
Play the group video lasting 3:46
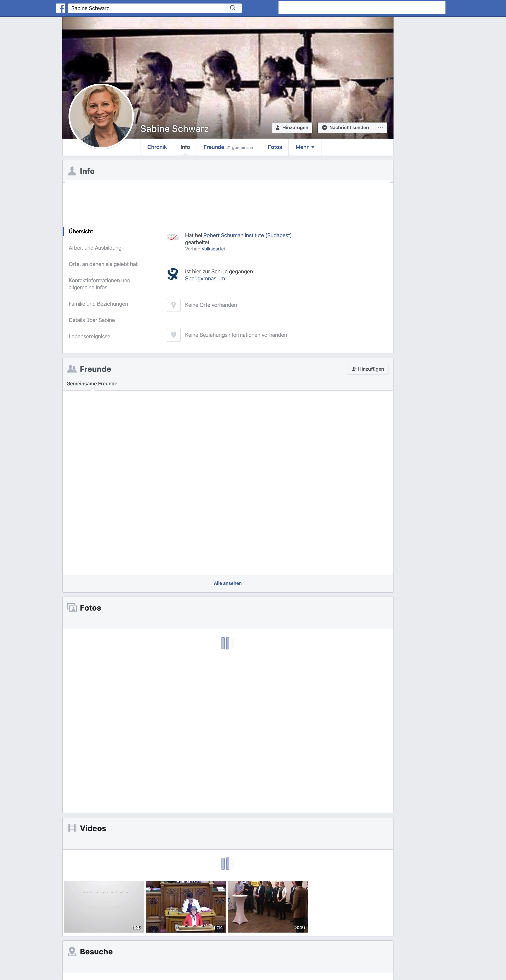[x=268, y=906]
